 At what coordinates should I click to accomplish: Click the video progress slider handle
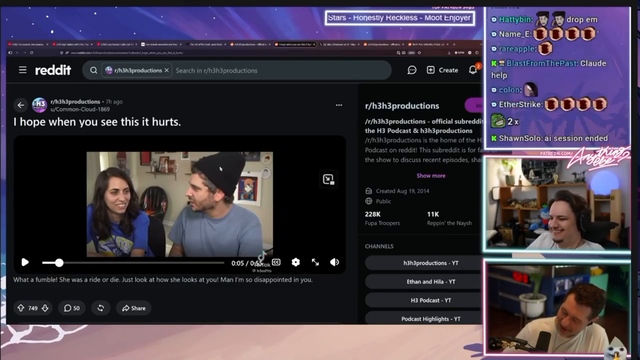59,263
